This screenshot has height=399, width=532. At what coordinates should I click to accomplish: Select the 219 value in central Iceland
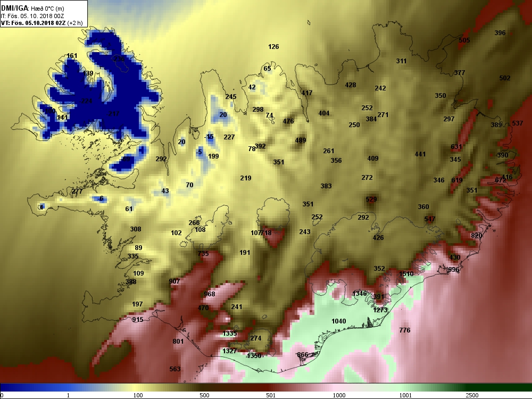pyautogui.click(x=246, y=178)
